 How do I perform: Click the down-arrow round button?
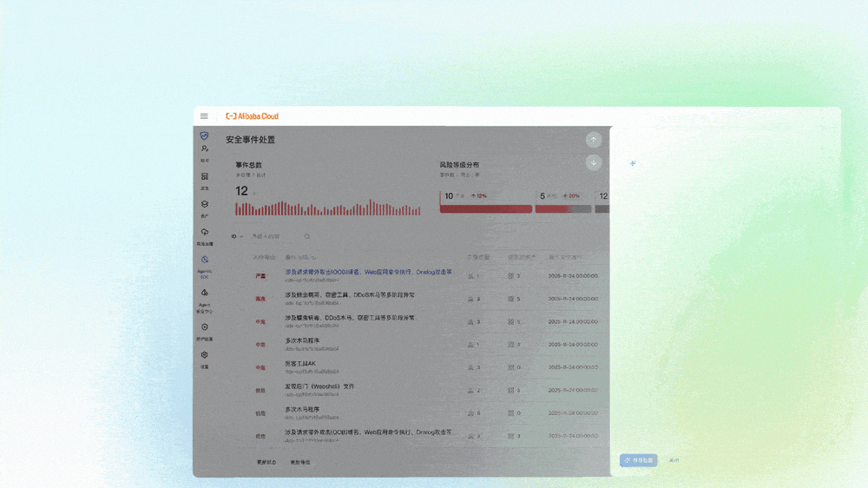pyautogui.click(x=594, y=163)
